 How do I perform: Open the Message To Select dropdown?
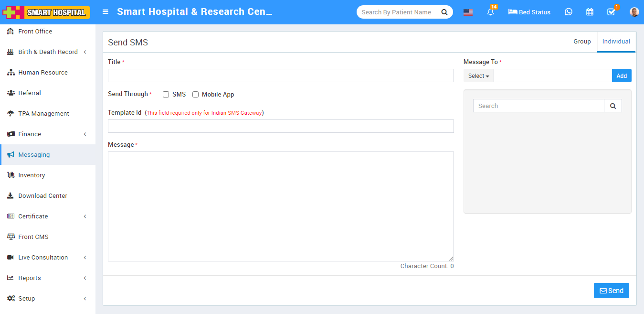(x=478, y=76)
